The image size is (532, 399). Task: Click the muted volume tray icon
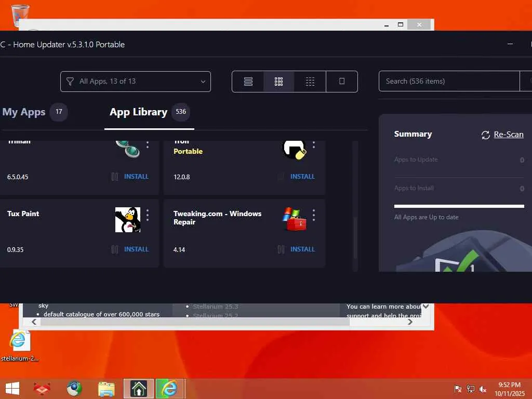tap(483, 389)
